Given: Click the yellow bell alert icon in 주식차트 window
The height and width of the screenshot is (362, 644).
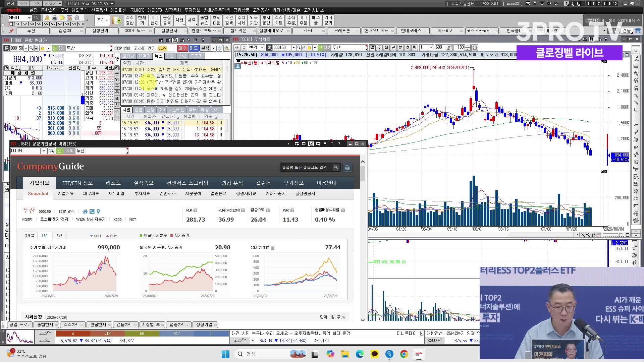Looking at the screenshot, I should (x=309, y=48).
